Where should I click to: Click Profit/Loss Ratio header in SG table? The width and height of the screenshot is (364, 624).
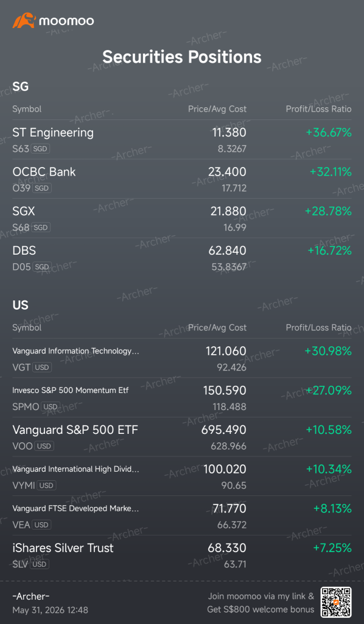pyautogui.click(x=319, y=109)
